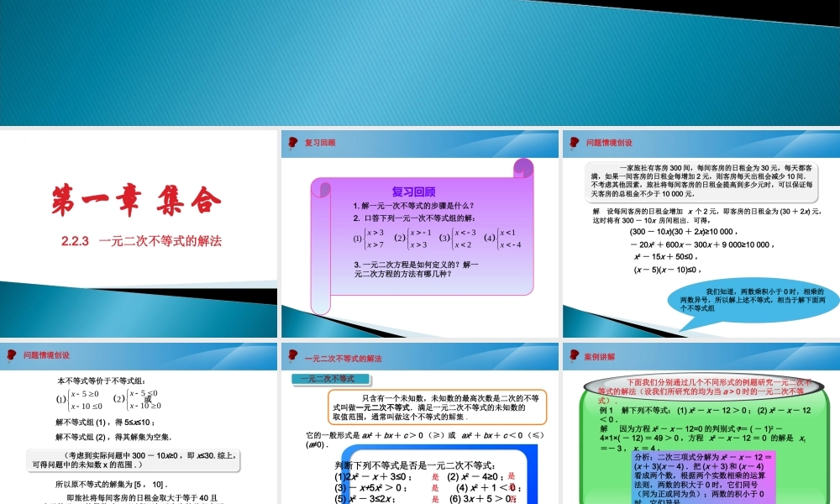Click exercise (2) x² − 4≥0
This screenshot has width=840, height=504.
475,476
